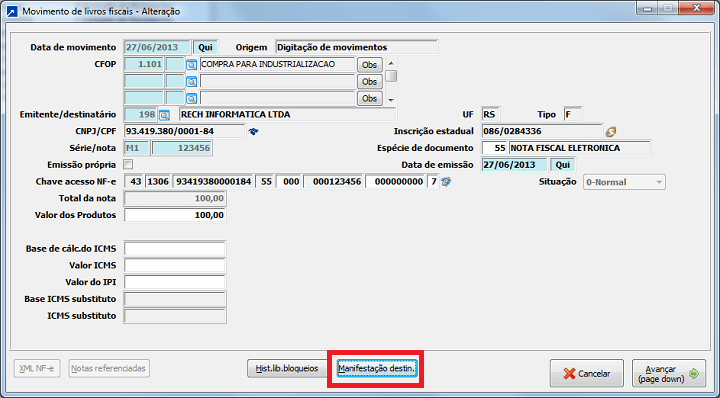This screenshot has width=720, height=398.
Task: Click the Data de movimento field
Action: click(157, 47)
